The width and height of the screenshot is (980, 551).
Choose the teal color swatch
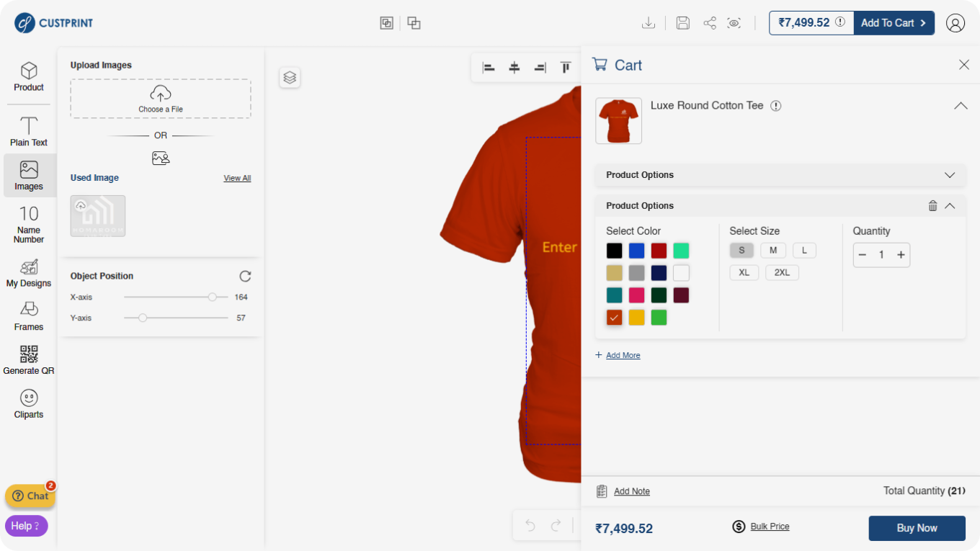614,295
